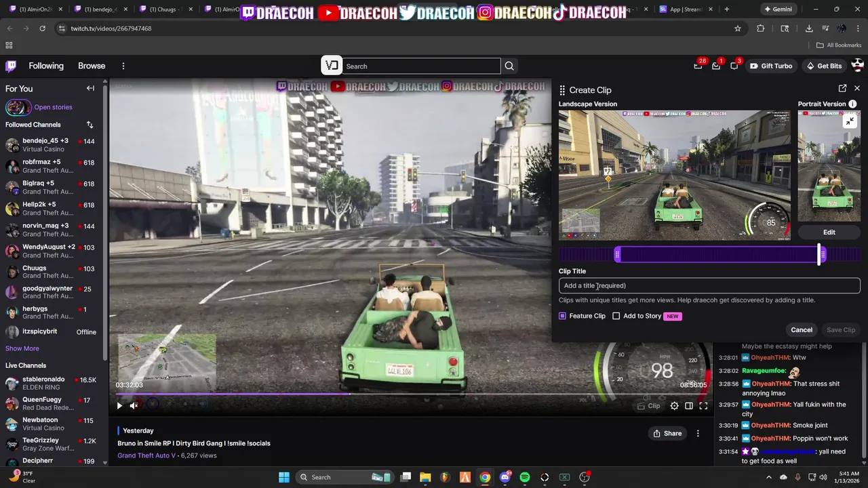Image resolution: width=868 pixels, height=488 pixels.
Task: Toggle the Feature Clip checkbox
Action: pos(562,316)
